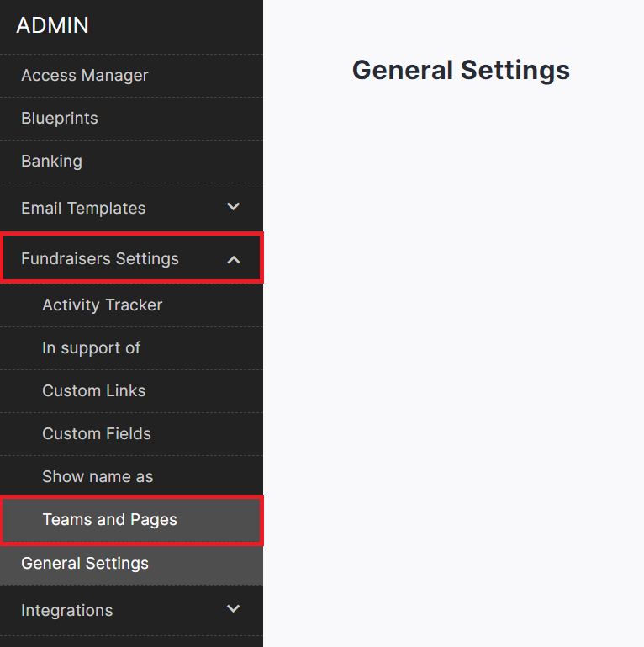Choose the Show name as item
644x647 pixels.
(98, 477)
